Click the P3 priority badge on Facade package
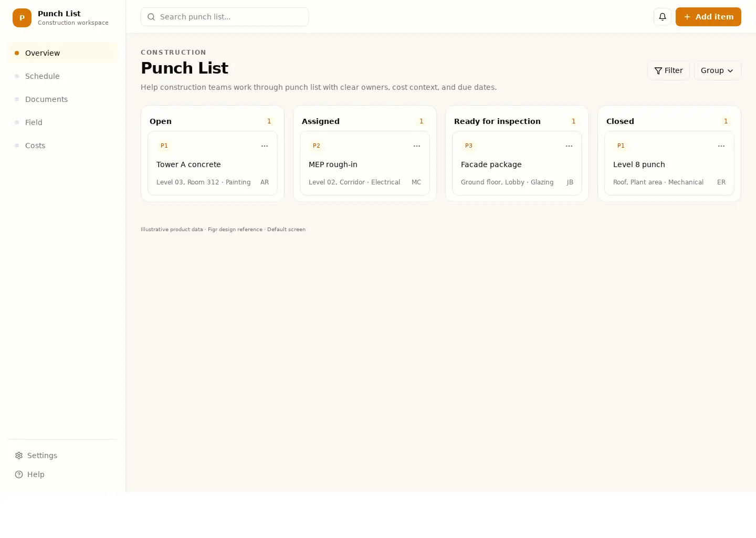Image resolution: width=756 pixels, height=538 pixels. 469,146
